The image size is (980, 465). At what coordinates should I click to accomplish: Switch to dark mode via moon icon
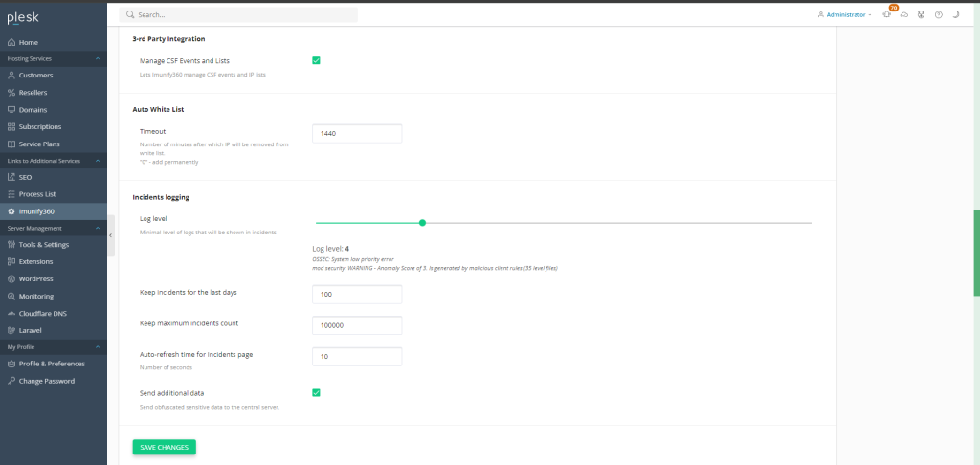click(956, 15)
